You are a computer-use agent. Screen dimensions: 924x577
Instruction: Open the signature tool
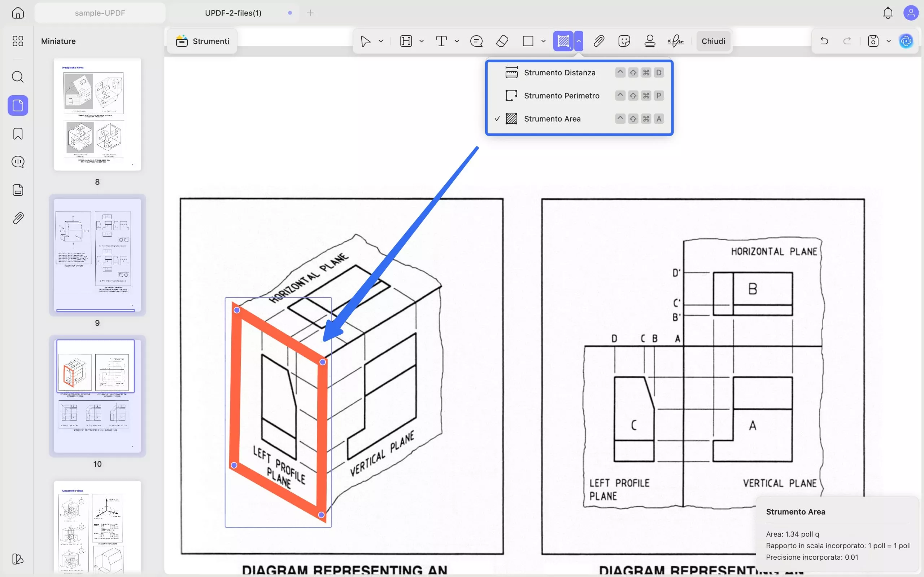point(675,41)
